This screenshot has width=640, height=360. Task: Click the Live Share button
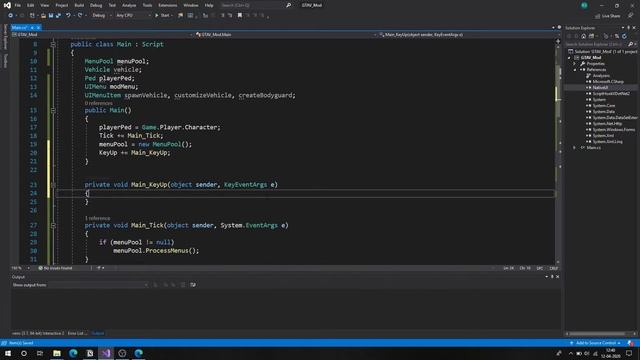coord(607,16)
